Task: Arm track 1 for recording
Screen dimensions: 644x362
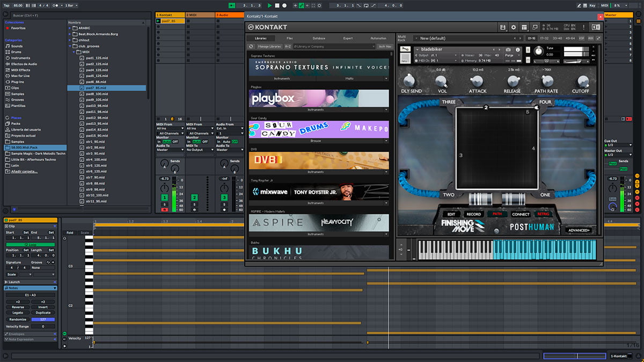Action: tap(164, 209)
